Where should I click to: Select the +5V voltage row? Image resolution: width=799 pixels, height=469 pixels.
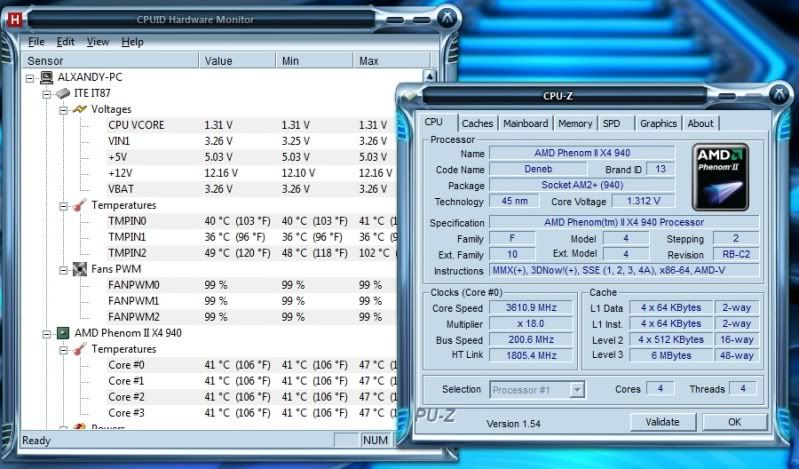251,157
